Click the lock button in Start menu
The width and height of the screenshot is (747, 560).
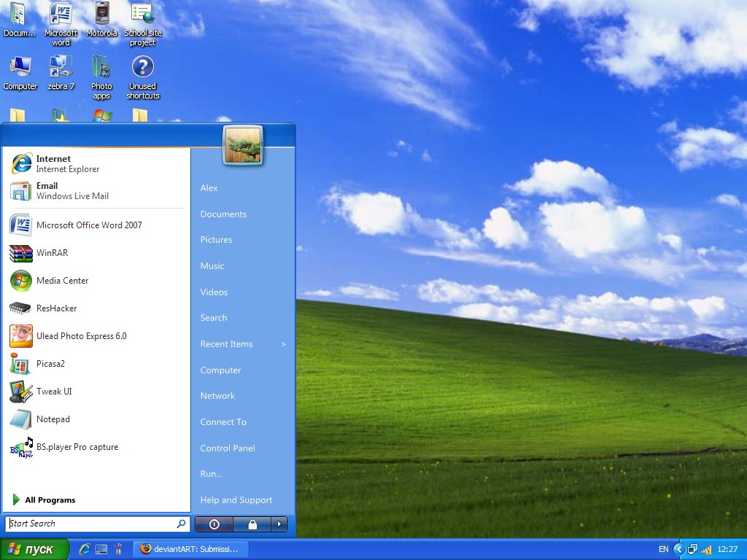tap(252, 524)
